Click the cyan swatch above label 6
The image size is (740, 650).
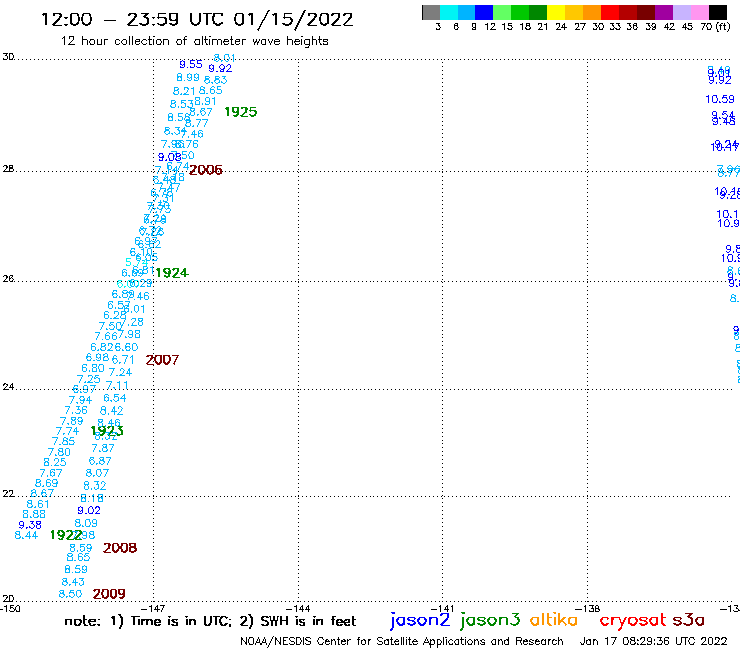click(x=449, y=12)
